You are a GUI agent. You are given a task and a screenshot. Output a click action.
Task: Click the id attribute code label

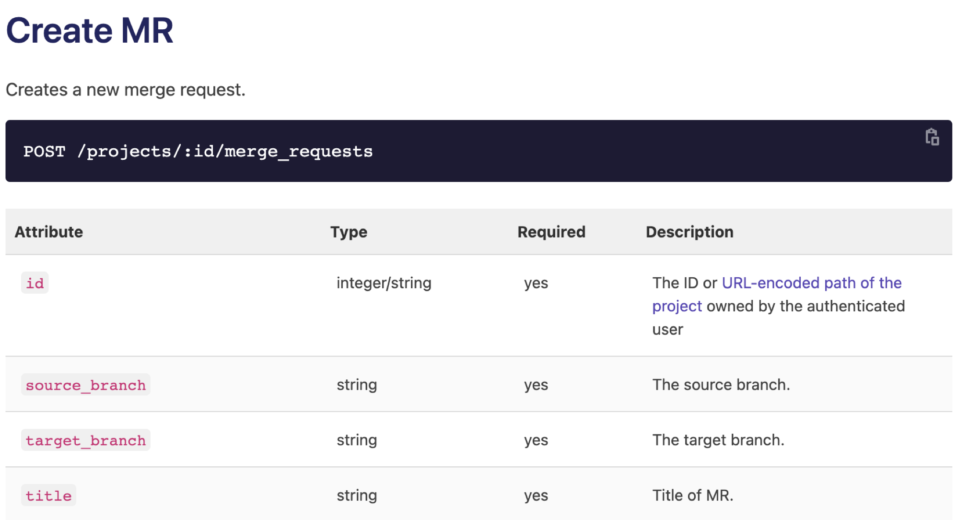[35, 284]
